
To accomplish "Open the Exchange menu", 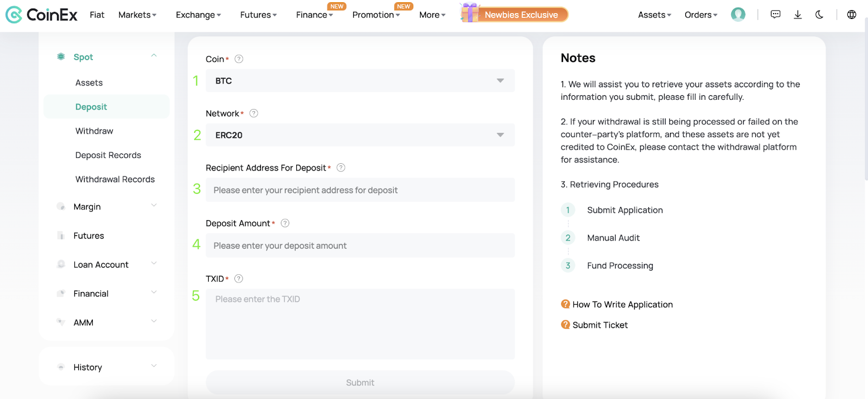I will coord(198,15).
